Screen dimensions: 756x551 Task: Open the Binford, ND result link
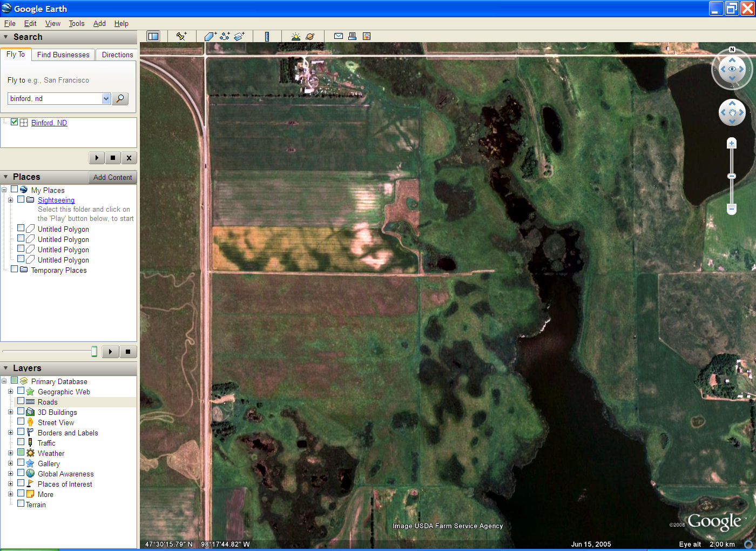pos(49,123)
